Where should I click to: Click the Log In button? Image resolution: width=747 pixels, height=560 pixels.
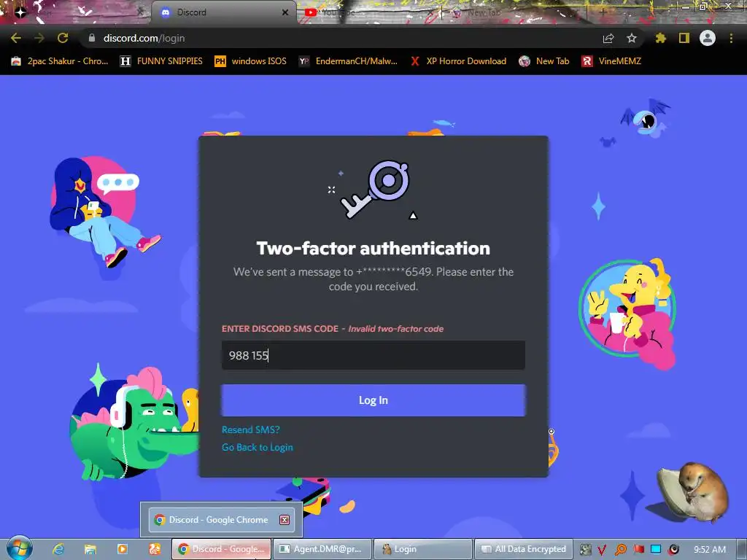(x=373, y=400)
